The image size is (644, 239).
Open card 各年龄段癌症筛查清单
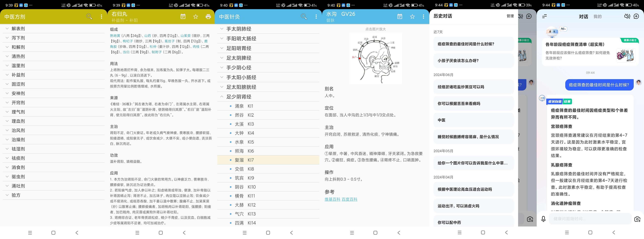click(590, 52)
